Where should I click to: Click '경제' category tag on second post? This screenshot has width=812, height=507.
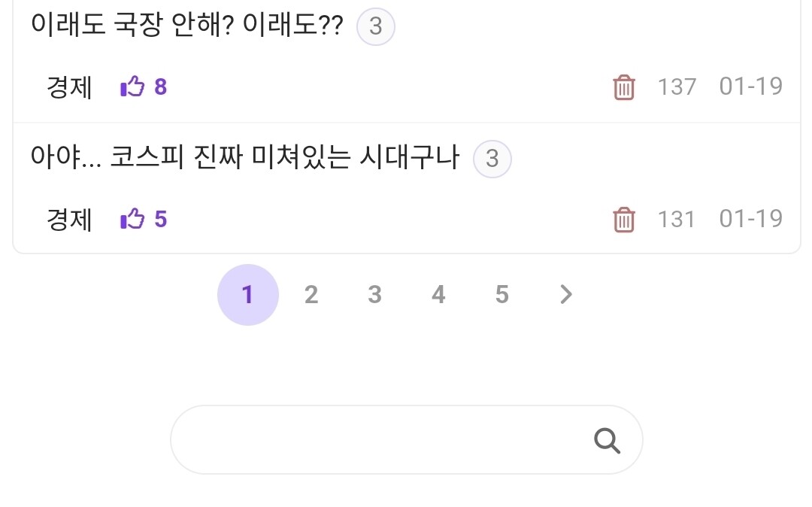point(69,220)
